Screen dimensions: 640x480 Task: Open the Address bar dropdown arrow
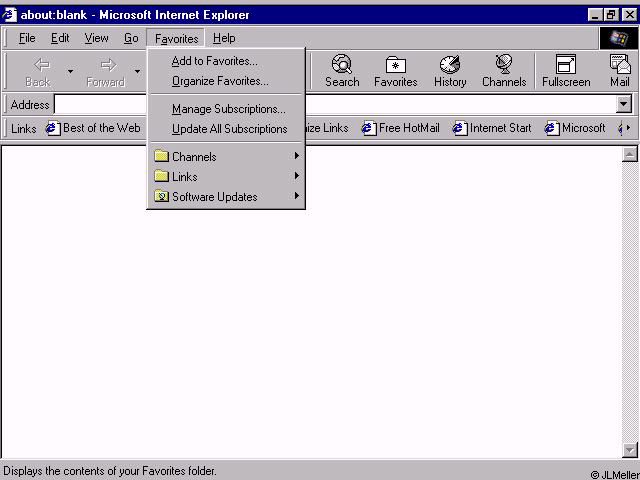point(624,105)
